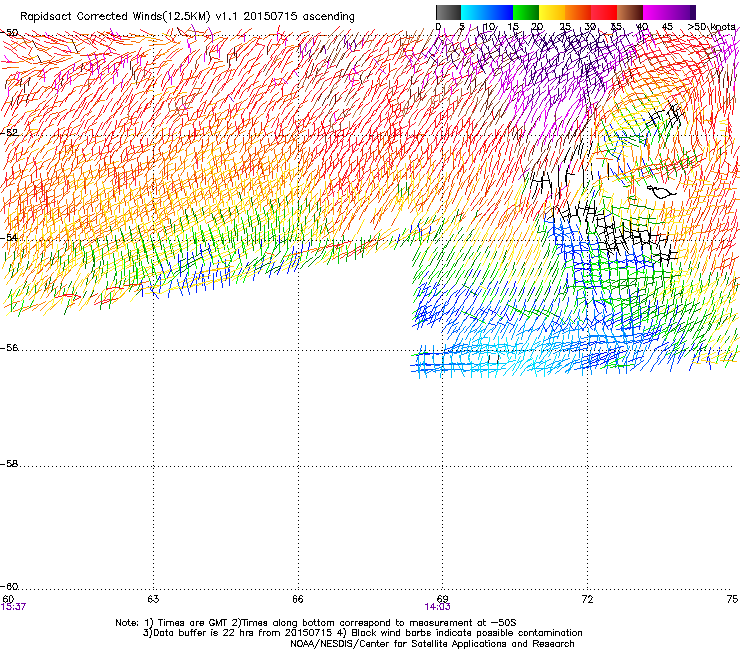
Task: Click the cyan 5-10 knots legend swatch
Action: pyautogui.click(x=474, y=12)
